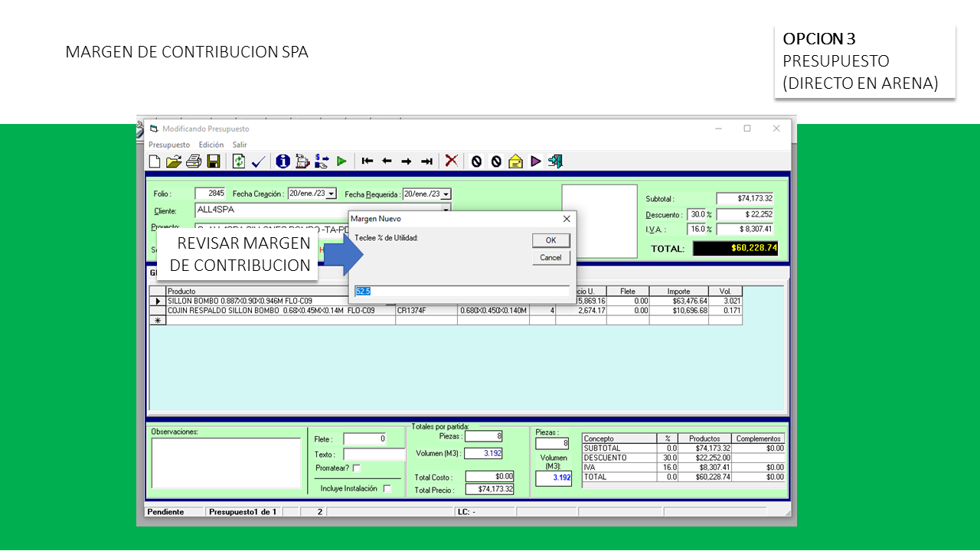Click the printer icon in toolbar
Viewport: 980px width, 551px height.
click(194, 161)
